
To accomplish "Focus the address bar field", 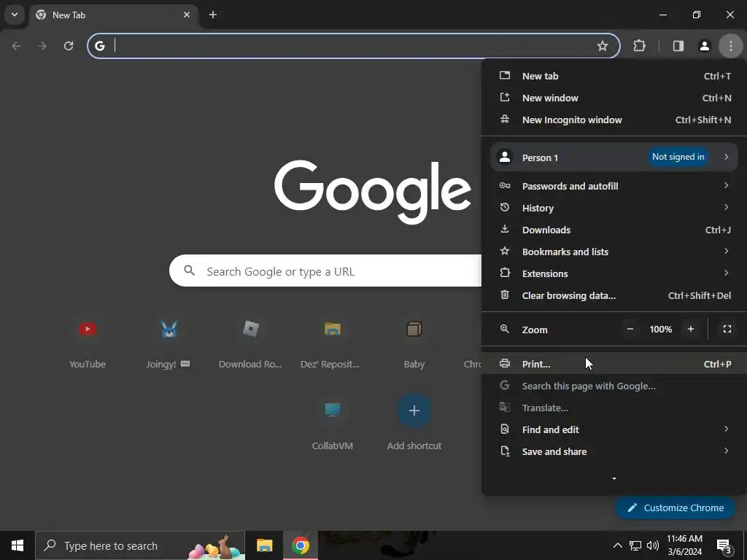I will tap(354, 46).
